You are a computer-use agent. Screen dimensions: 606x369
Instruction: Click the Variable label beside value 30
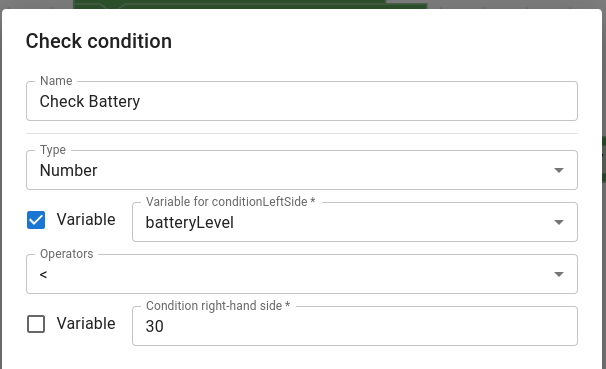click(x=86, y=323)
